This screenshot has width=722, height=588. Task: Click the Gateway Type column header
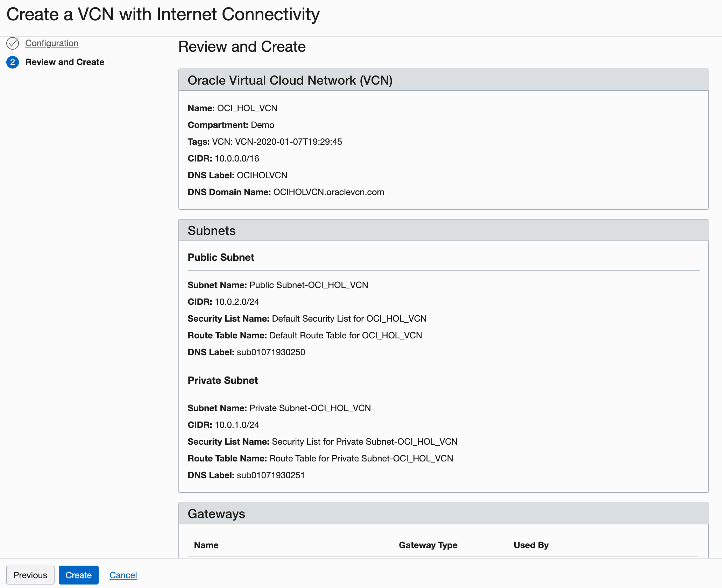pos(428,545)
